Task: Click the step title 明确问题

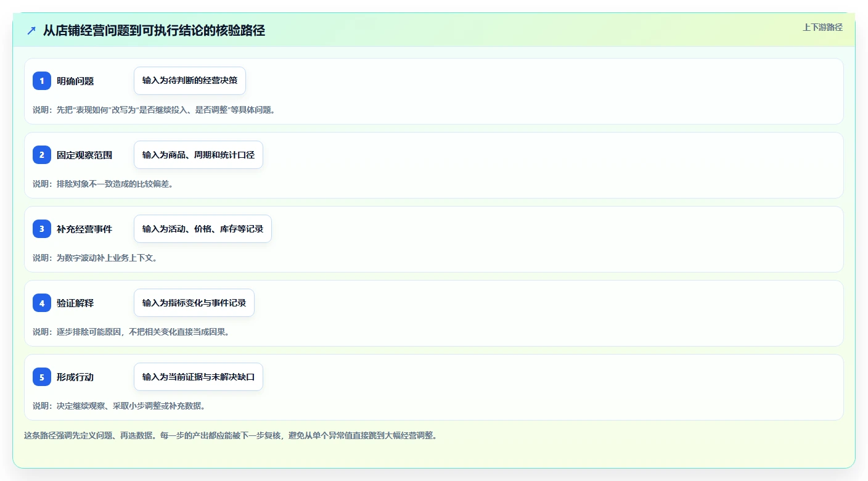Action: pyautogui.click(x=75, y=81)
